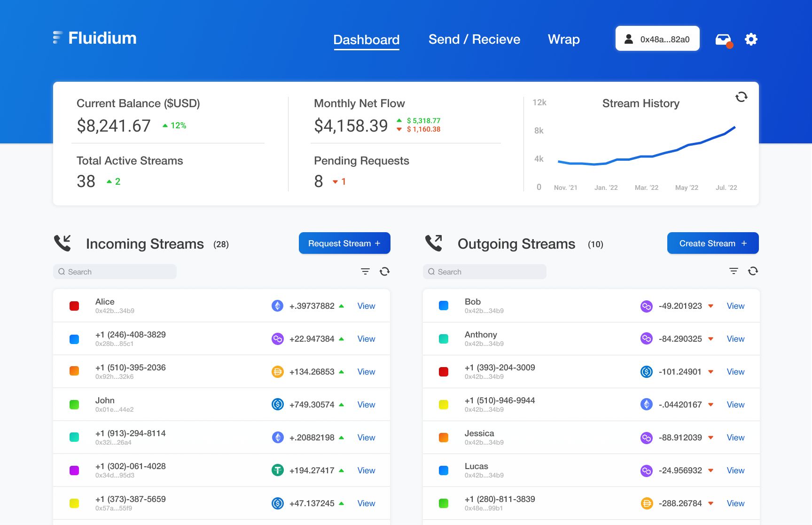The image size is (812, 525).
Task: Open the Incoming Streams filter icon
Action: 365,271
